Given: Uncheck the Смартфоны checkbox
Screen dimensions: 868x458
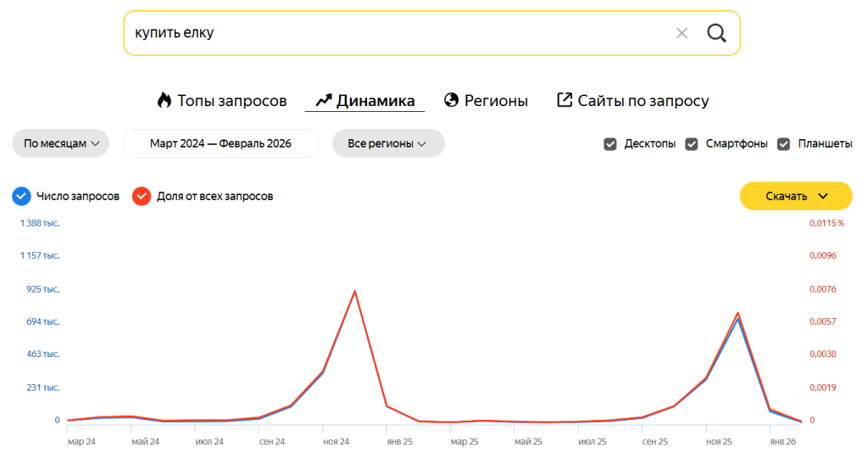Looking at the screenshot, I should tap(692, 143).
